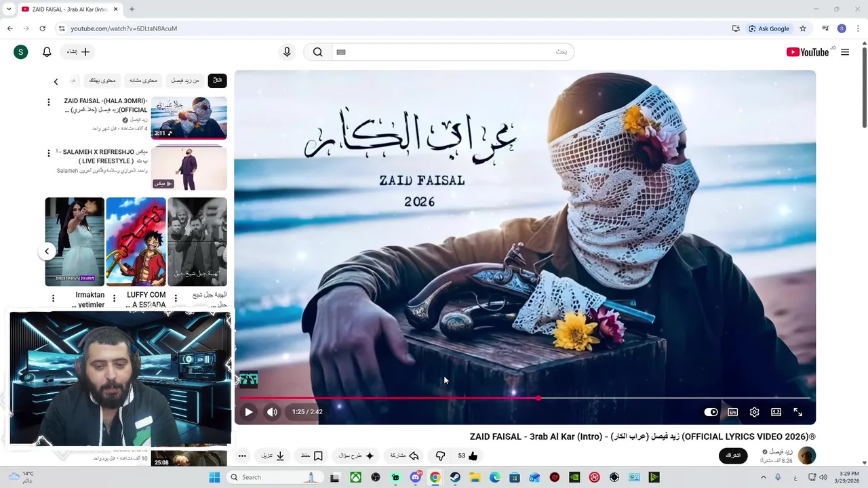Open Steam from the taskbar
The height and width of the screenshot is (488, 868).
[455, 477]
